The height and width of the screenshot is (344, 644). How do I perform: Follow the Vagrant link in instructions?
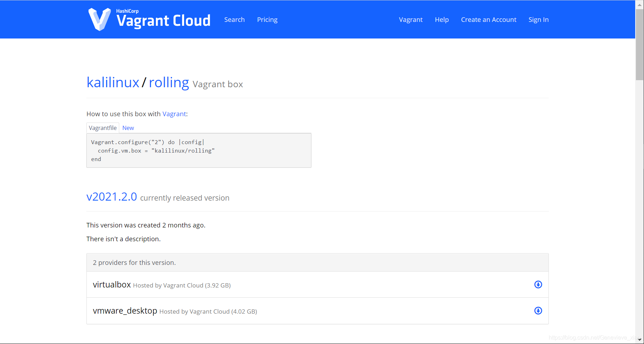click(174, 114)
